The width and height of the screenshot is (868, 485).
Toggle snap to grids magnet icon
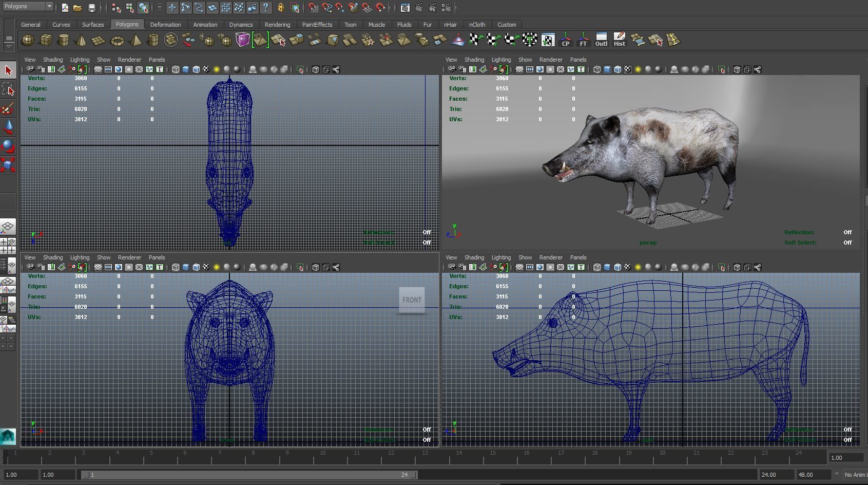[313, 8]
